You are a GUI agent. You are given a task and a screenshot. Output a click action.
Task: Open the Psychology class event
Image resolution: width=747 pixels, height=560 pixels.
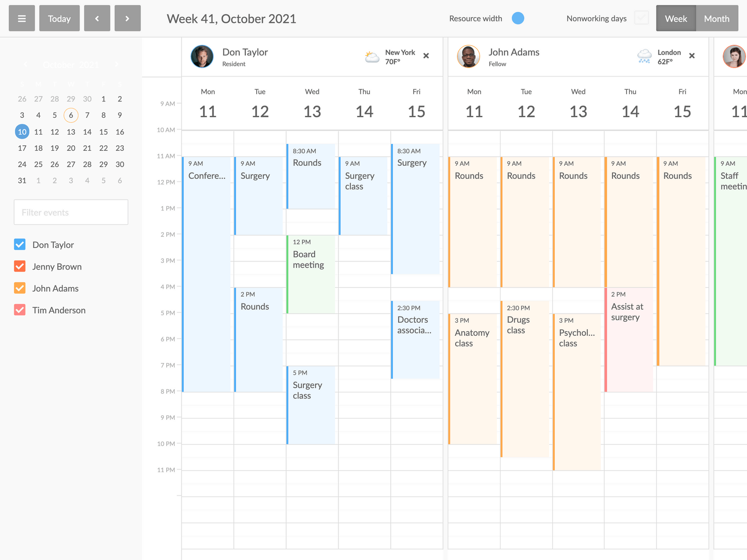pyautogui.click(x=577, y=392)
